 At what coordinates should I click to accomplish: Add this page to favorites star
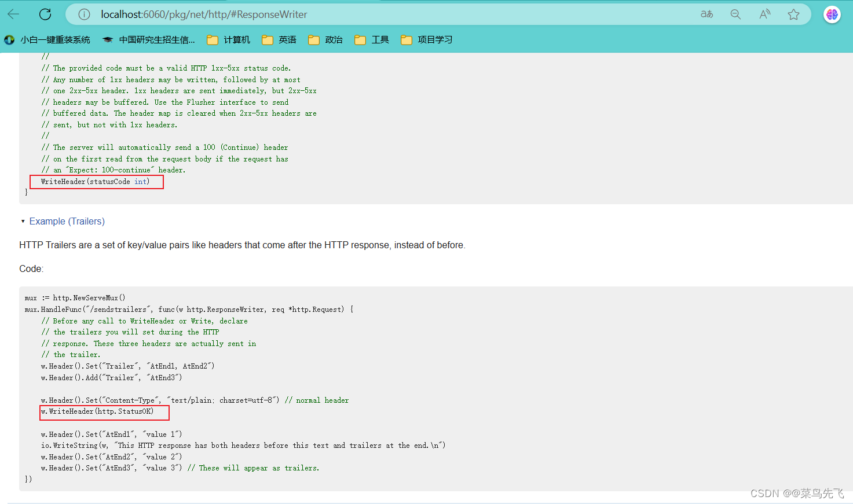(x=793, y=14)
